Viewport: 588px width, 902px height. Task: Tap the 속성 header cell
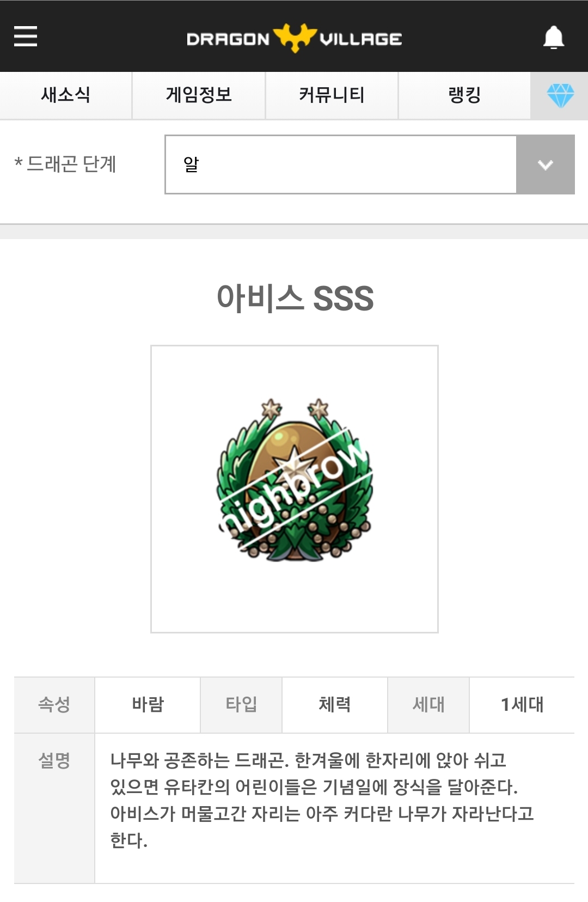click(x=54, y=704)
